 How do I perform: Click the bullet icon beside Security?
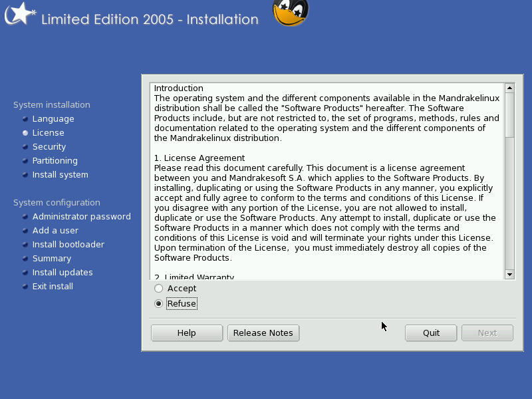(x=25, y=147)
